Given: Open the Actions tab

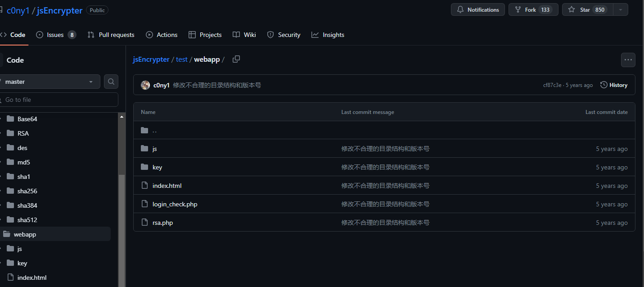Looking at the screenshot, I should 162,35.
